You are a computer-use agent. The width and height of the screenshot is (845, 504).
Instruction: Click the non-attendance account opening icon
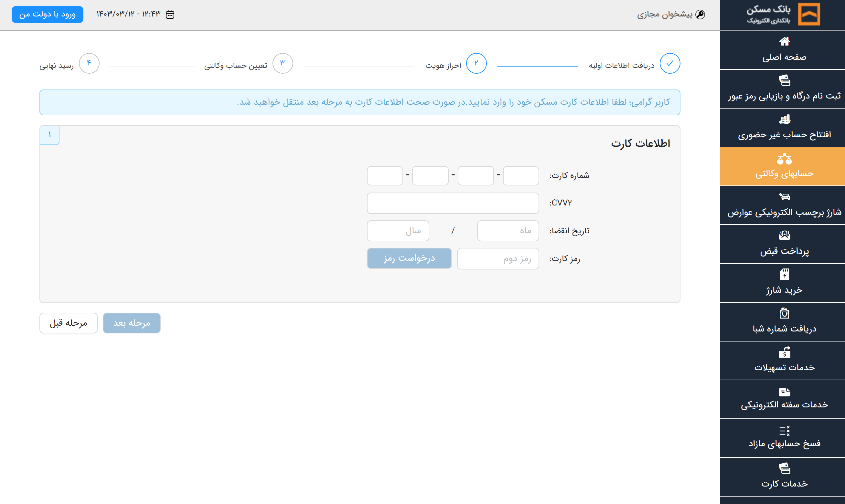coord(784,119)
